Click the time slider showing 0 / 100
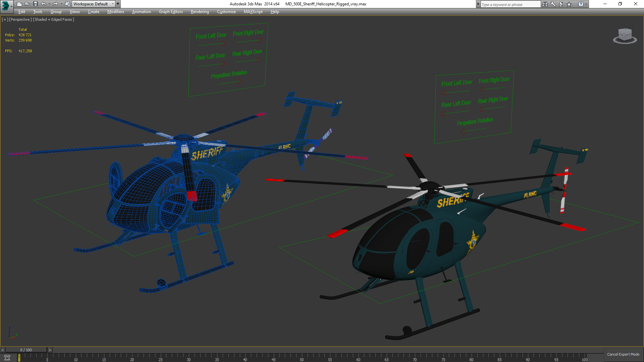The image size is (644, 362). (26, 350)
